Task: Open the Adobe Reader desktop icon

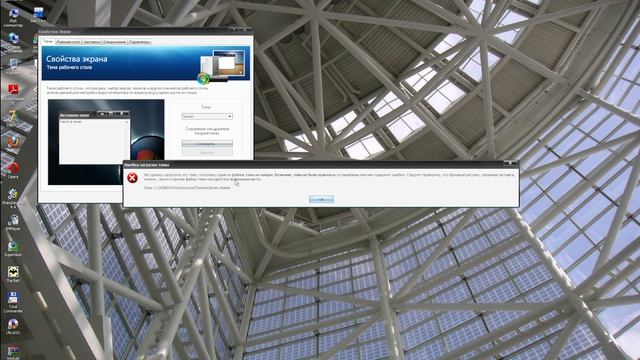Action: [x=13, y=93]
